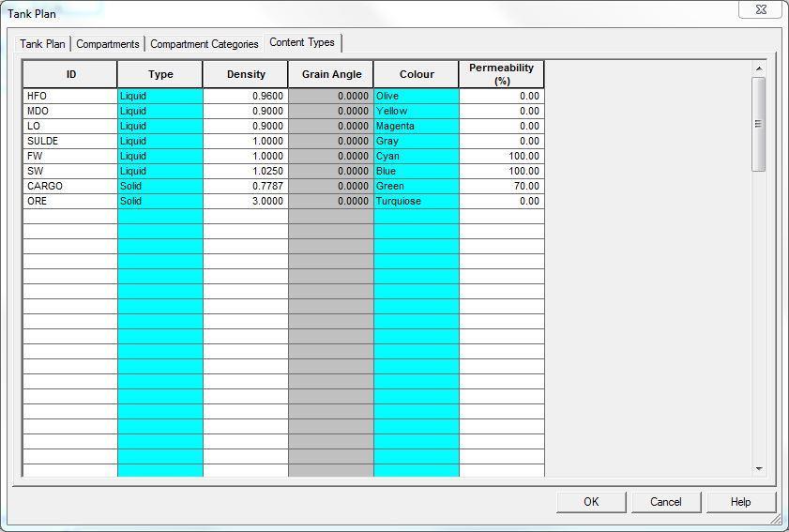This screenshot has width=789, height=532.
Task: Edit the ORE density 3.0000
Action: click(x=246, y=202)
